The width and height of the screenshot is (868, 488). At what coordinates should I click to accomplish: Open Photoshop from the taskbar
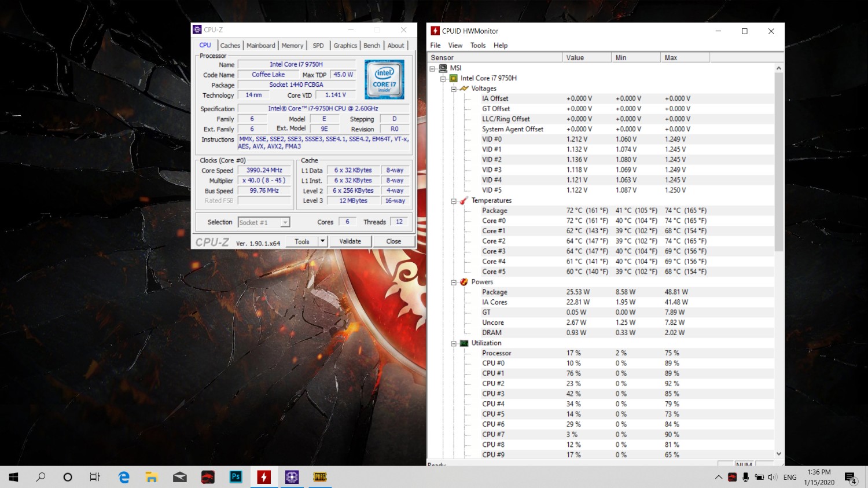point(236,477)
